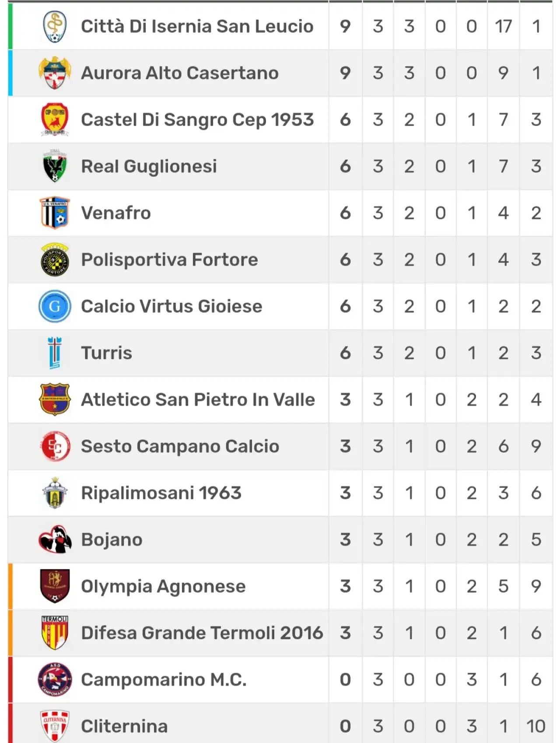Image resolution: width=560 pixels, height=743 pixels.
Task: Open the Cliternina team name link
Action: click(124, 726)
